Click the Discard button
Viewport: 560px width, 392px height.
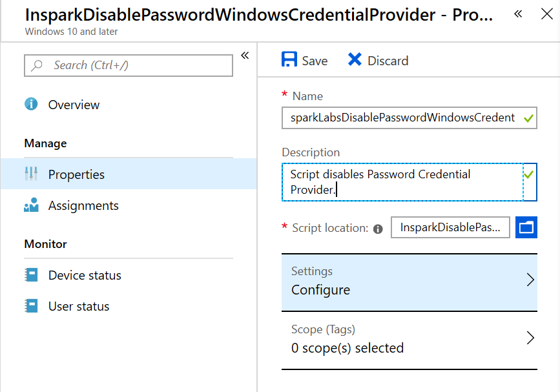coord(386,60)
